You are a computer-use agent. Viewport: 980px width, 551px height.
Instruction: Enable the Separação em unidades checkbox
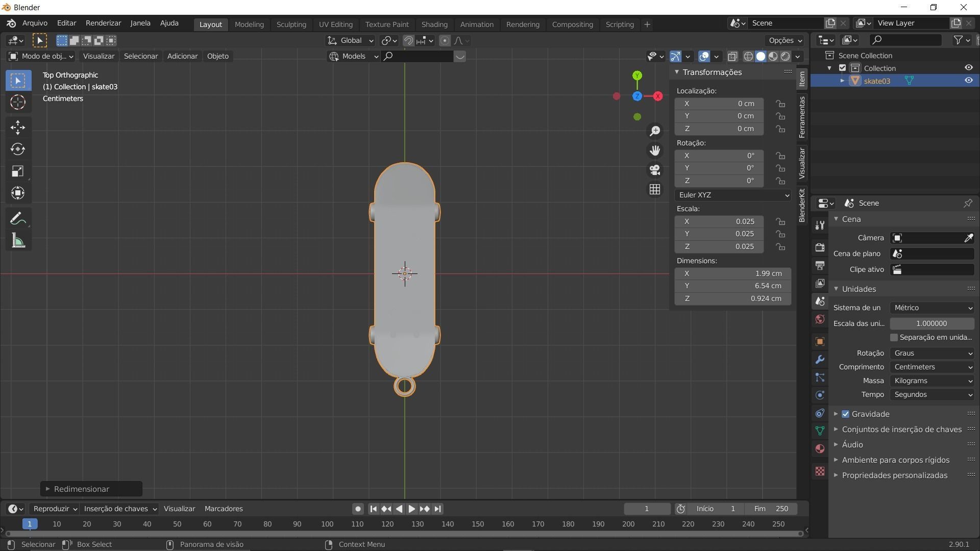pyautogui.click(x=894, y=338)
